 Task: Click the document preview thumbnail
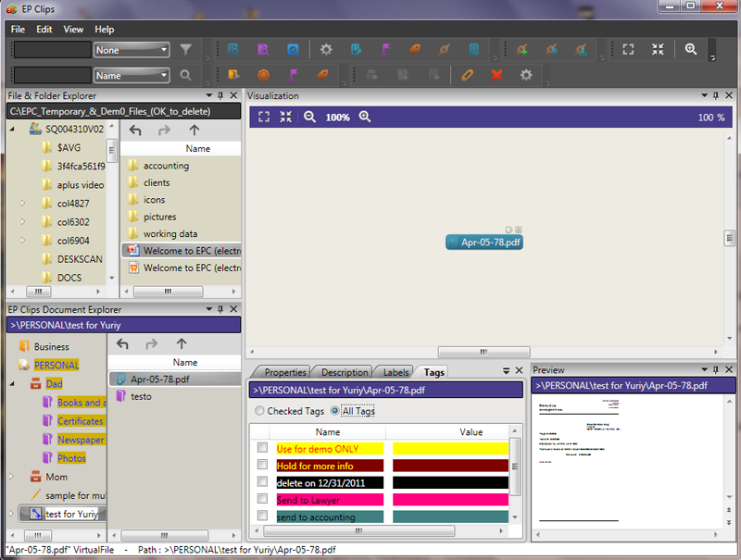pyautogui.click(x=578, y=463)
